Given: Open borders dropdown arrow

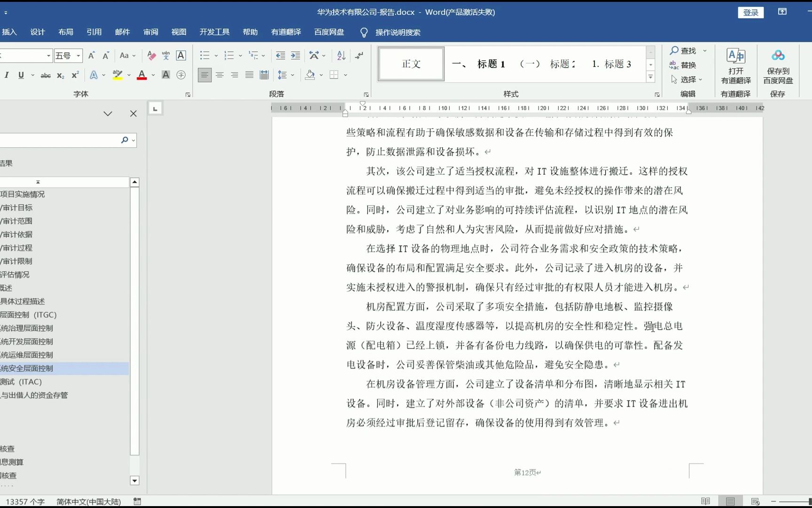Looking at the screenshot, I should [x=346, y=75].
